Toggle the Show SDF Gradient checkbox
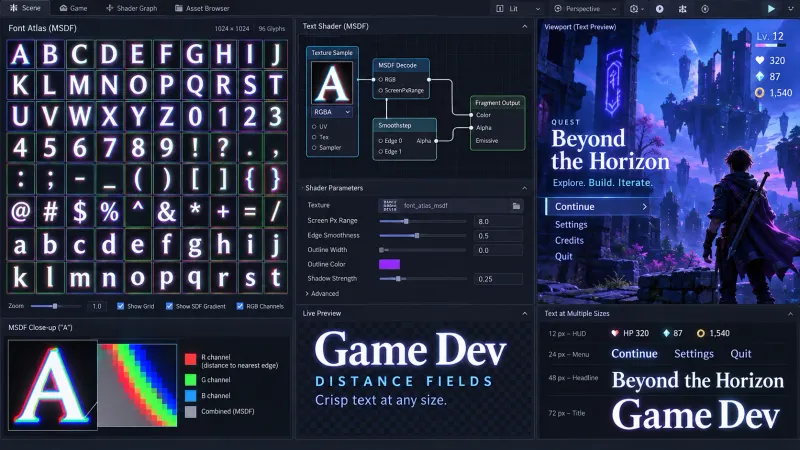The height and width of the screenshot is (450, 800). point(169,306)
